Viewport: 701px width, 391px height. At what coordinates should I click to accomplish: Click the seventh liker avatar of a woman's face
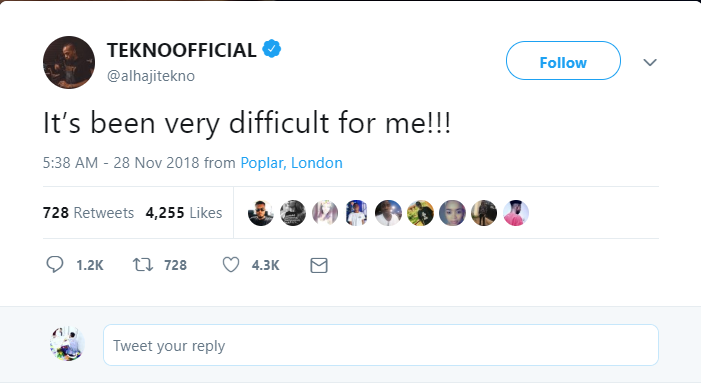[x=452, y=213]
